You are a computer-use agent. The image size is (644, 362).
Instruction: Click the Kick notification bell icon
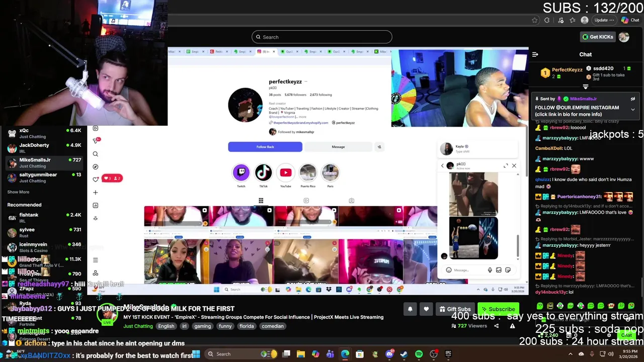(410, 309)
